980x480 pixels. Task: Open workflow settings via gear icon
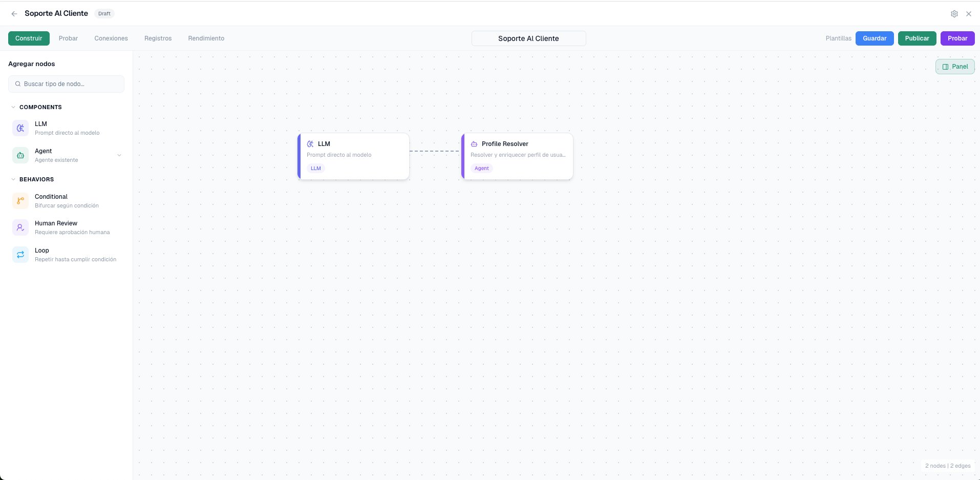pos(955,13)
